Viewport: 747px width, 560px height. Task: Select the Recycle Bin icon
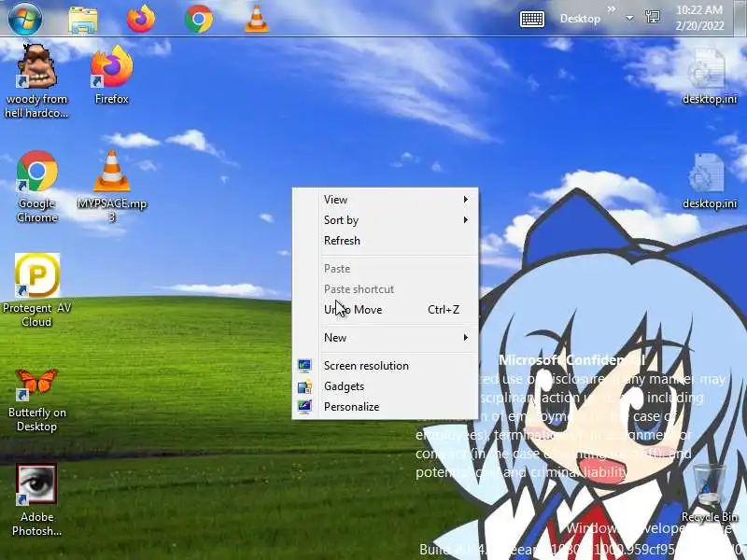[710, 493]
